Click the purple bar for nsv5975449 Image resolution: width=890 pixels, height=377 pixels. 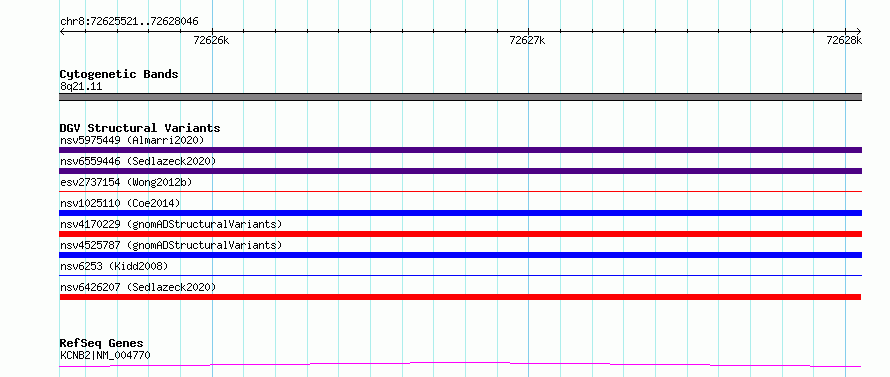pos(460,150)
